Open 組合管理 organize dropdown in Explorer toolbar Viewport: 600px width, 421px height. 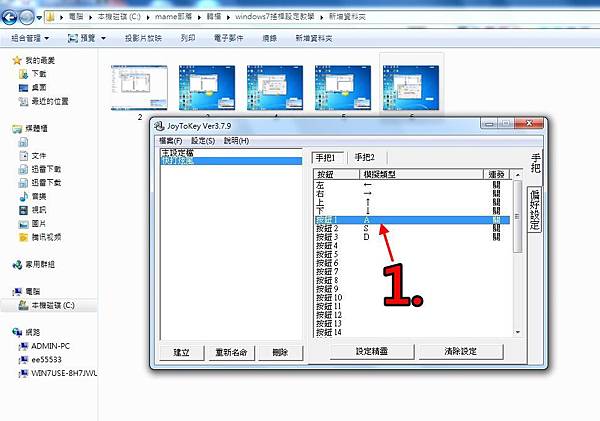coord(30,38)
